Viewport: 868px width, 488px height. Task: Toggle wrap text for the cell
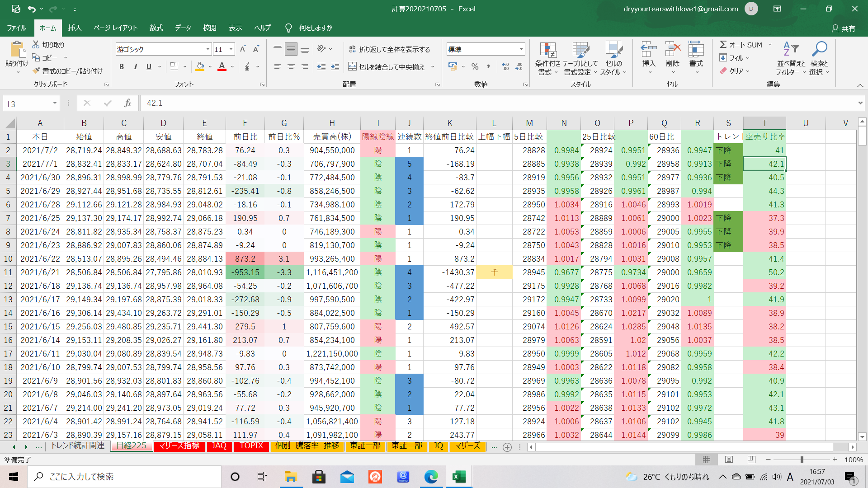(x=389, y=49)
